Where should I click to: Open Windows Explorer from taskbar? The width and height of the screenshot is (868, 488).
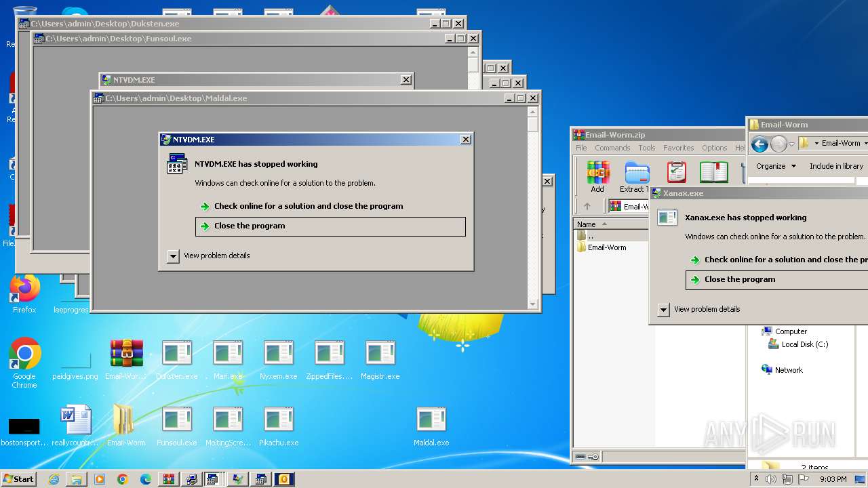coord(77,479)
